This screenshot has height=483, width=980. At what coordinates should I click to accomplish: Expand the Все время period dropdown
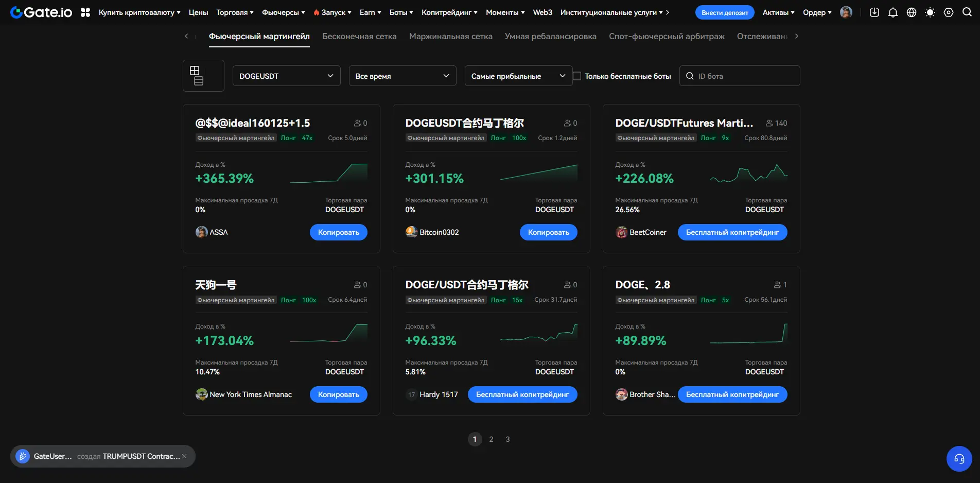pos(402,76)
